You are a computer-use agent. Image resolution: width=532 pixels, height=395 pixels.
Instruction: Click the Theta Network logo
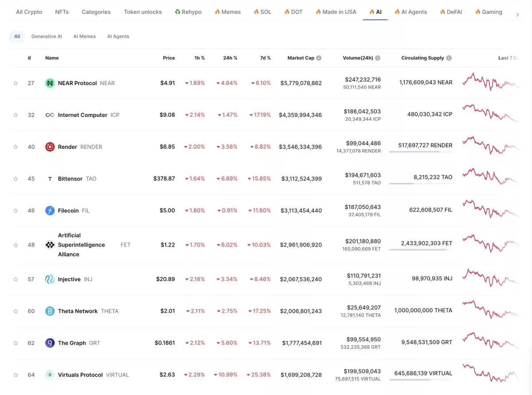50,311
